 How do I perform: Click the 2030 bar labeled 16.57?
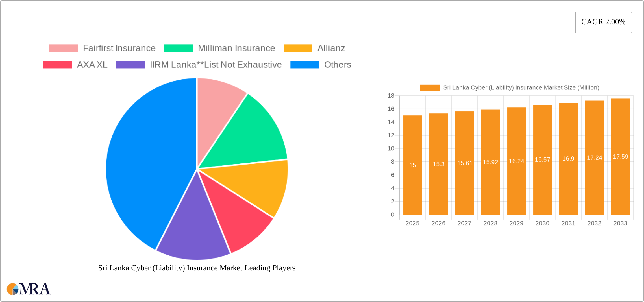(542, 160)
